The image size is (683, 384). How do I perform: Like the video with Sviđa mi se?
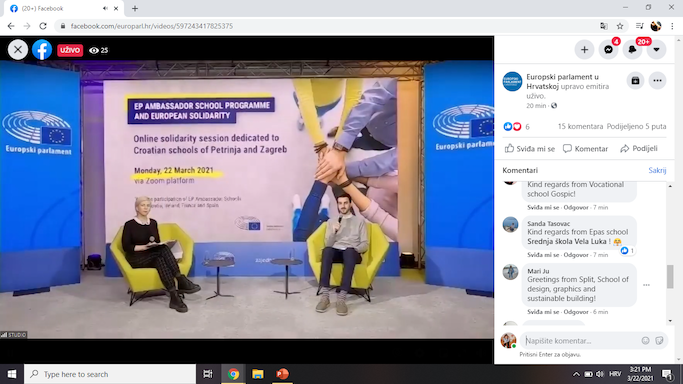click(x=530, y=148)
